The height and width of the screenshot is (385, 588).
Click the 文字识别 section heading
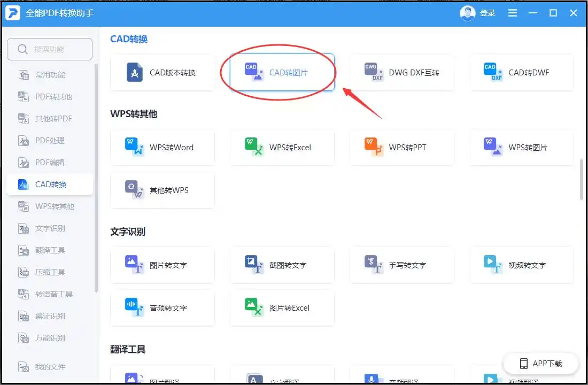(128, 232)
